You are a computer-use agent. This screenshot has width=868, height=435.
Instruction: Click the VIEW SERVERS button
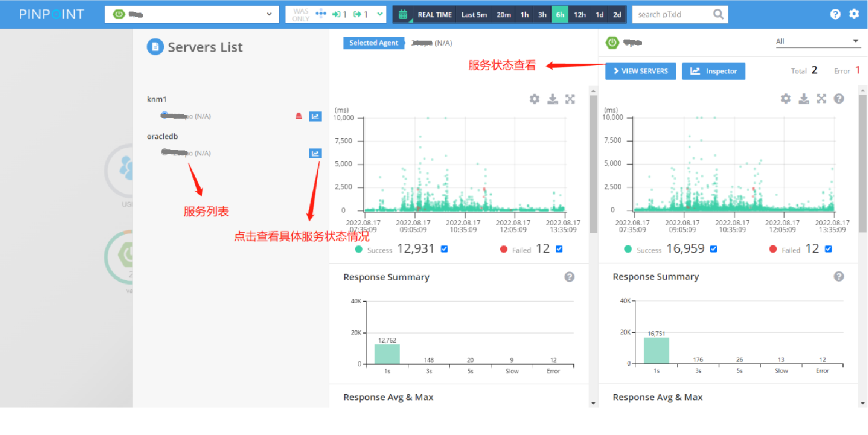point(640,71)
